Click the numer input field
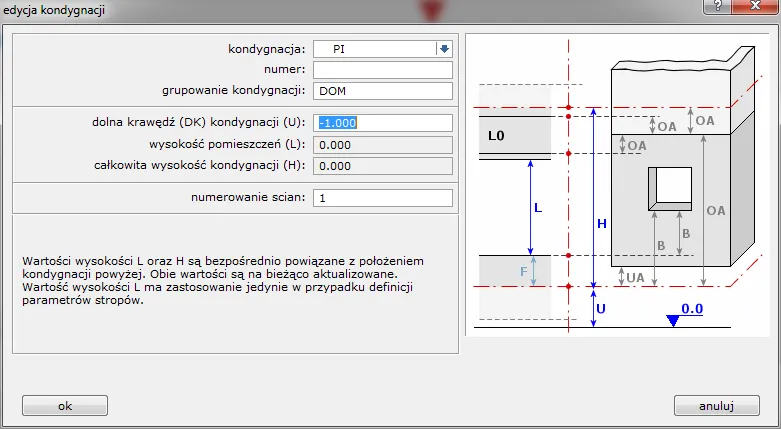This screenshot has height=429, width=781. [383, 70]
